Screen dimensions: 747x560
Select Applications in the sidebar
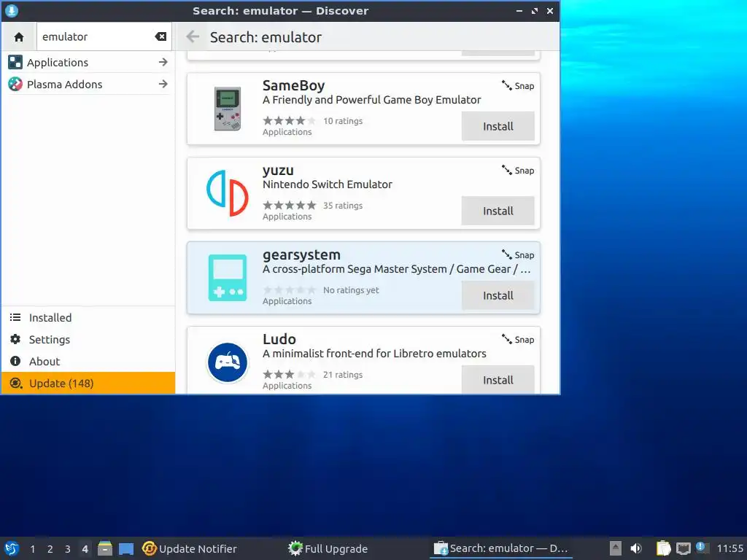pos(88,63)
